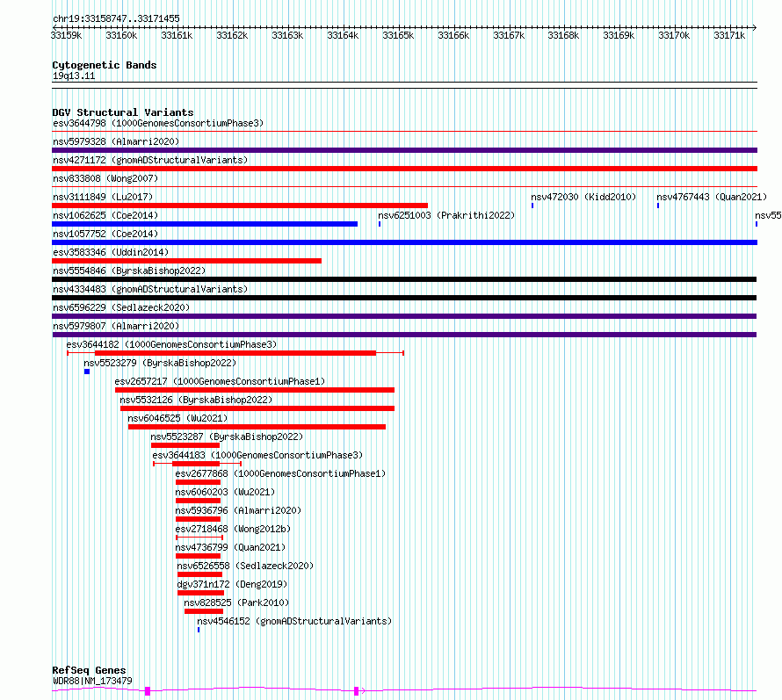Select the esv3583346 Uddin2014 red bar
Viewport: 782px width, 700px height.
click(186, 261)
